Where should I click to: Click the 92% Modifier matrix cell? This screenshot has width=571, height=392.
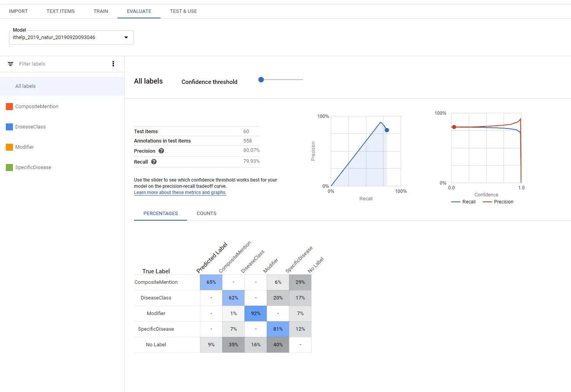(x=256, y=314)
